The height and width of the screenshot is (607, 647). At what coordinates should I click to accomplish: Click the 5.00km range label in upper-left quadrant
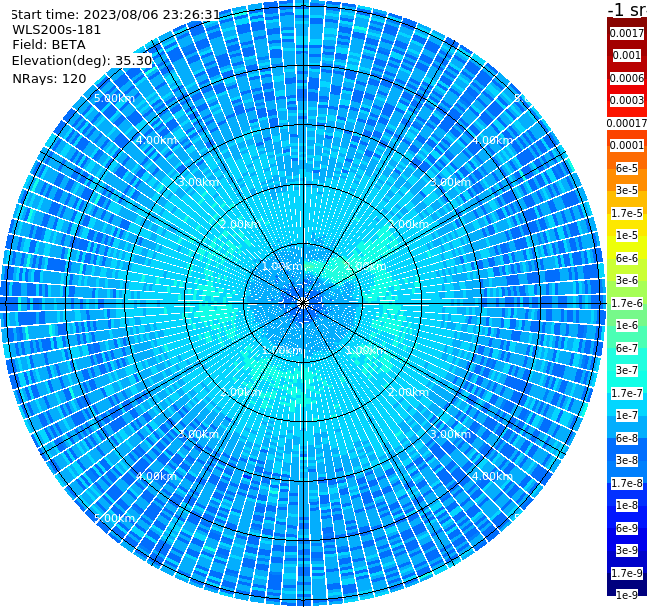(114, 98)
